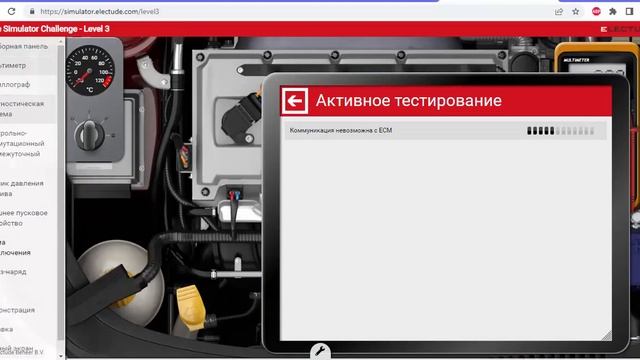Inspect the coolant temperature gauge
This screenshot has width=640, height=360.
(x=90, y=70)
